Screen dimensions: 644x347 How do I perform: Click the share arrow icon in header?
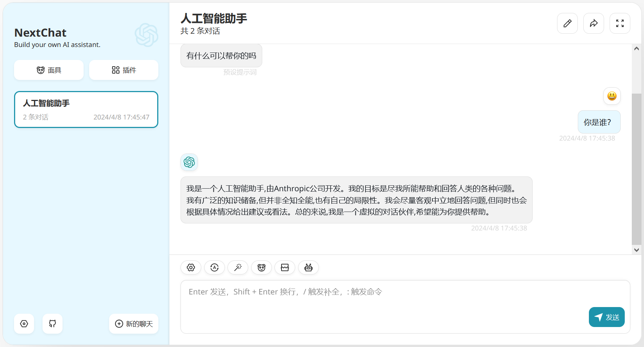click(594, 23)
